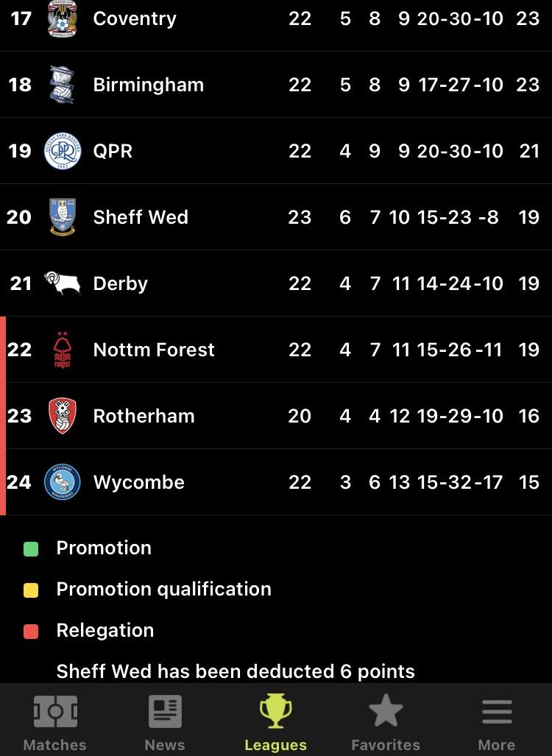This screenshot has height=756, width=552.
Task: Select the Leagues trophy icon
Action: click(276, 710)
